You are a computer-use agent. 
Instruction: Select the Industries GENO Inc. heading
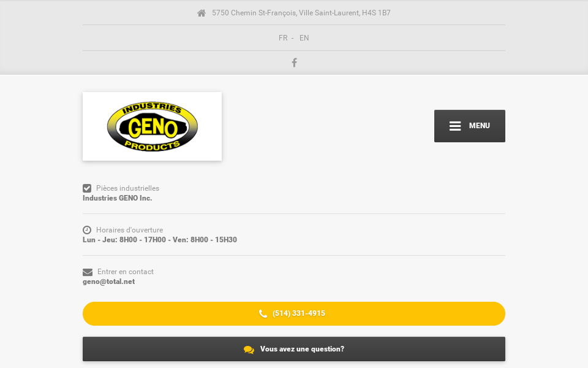117,197
